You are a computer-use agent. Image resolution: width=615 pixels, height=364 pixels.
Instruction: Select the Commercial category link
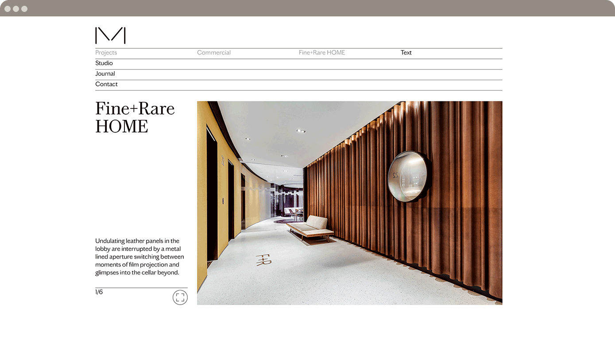(x=214, y=53)
